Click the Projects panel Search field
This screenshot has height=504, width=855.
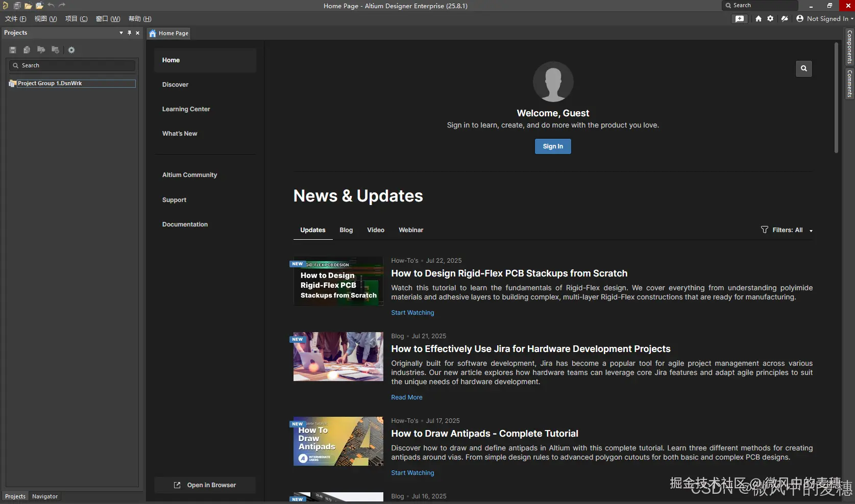click(x=72, y=65)
